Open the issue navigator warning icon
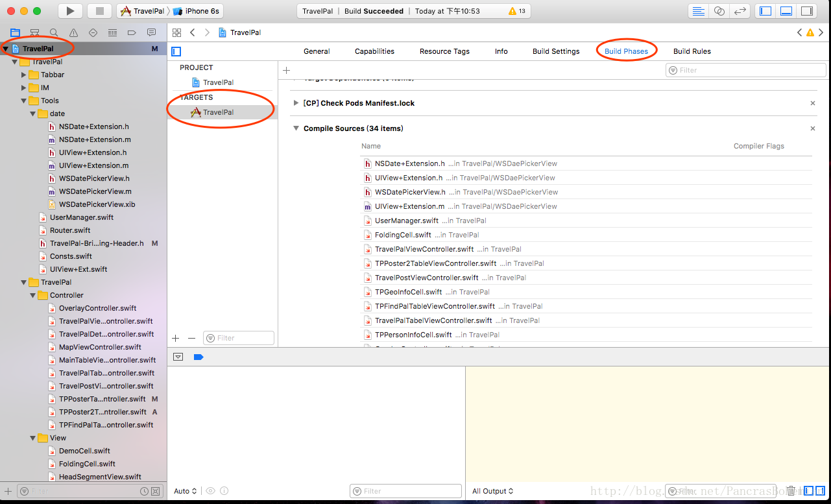831x504 pixels. click(73, 32)
